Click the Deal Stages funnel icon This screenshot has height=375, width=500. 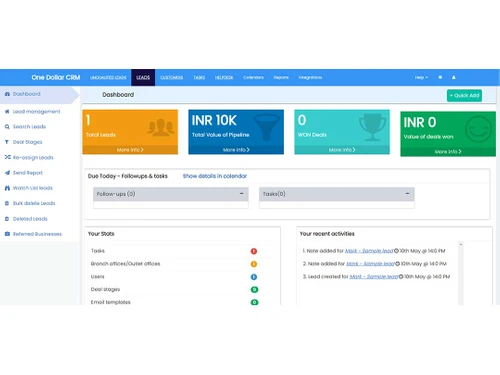tap(7, 142)
